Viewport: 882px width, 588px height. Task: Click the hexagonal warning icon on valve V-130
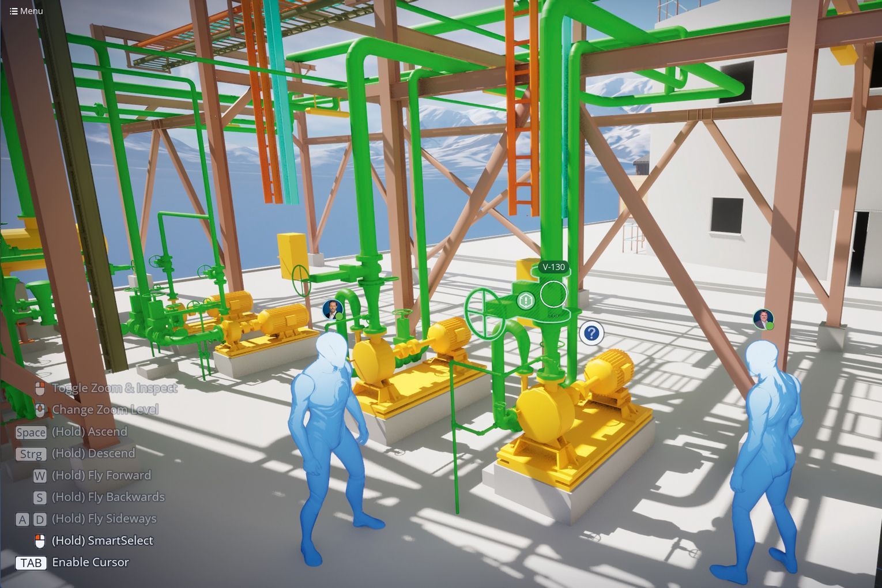click(525, 300)
